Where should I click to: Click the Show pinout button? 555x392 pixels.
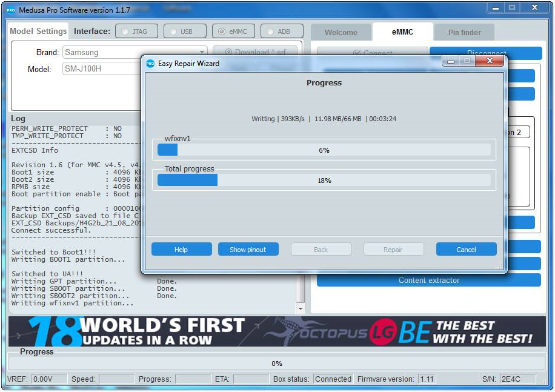coord(248,250)
